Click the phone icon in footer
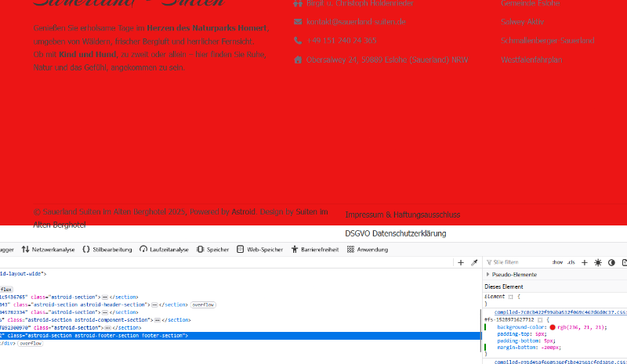Screen dimensions: 627x364 (298, 41)
